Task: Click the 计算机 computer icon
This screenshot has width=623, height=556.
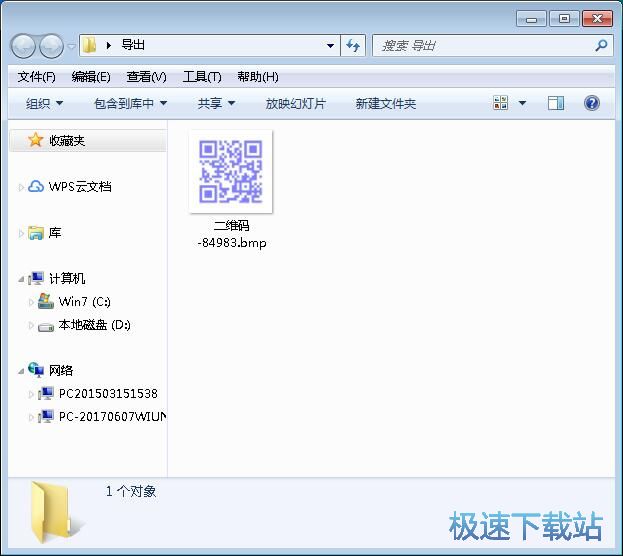Action: pos(36,278)
